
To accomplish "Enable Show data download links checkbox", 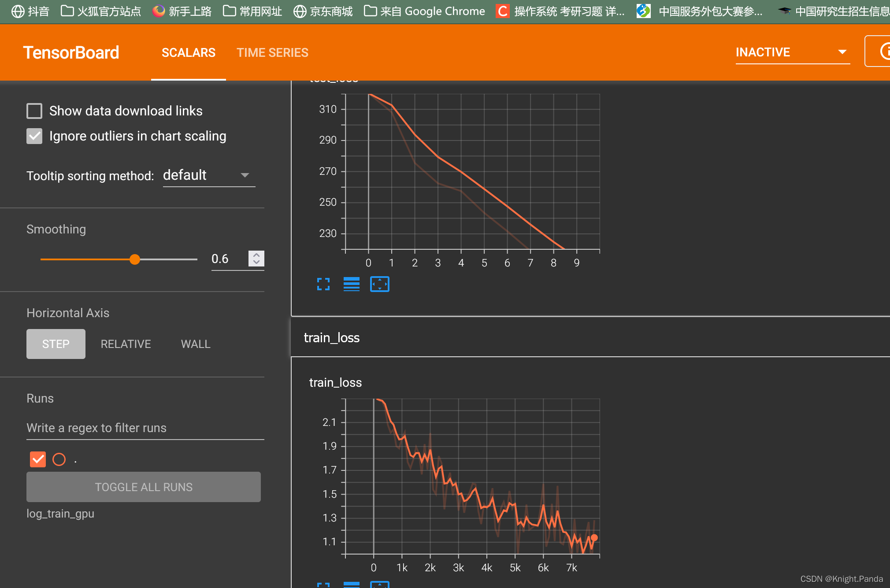I will (x=34, y=111).
